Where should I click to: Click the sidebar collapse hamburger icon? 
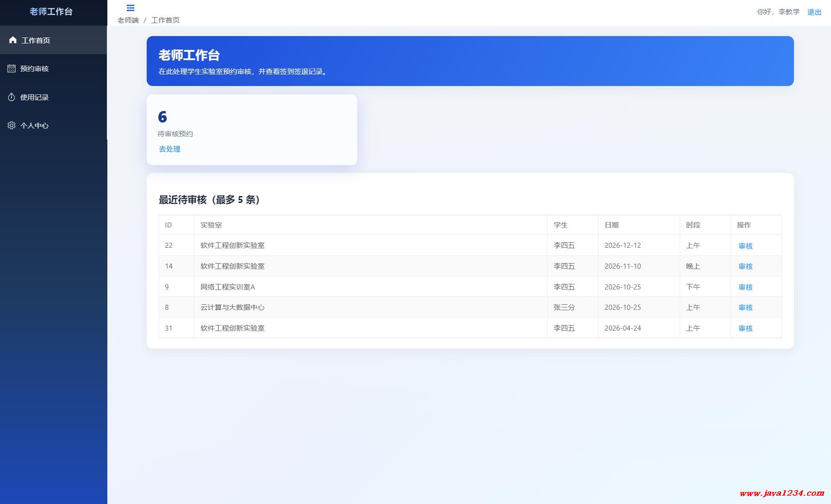click(x=130, y=8)
